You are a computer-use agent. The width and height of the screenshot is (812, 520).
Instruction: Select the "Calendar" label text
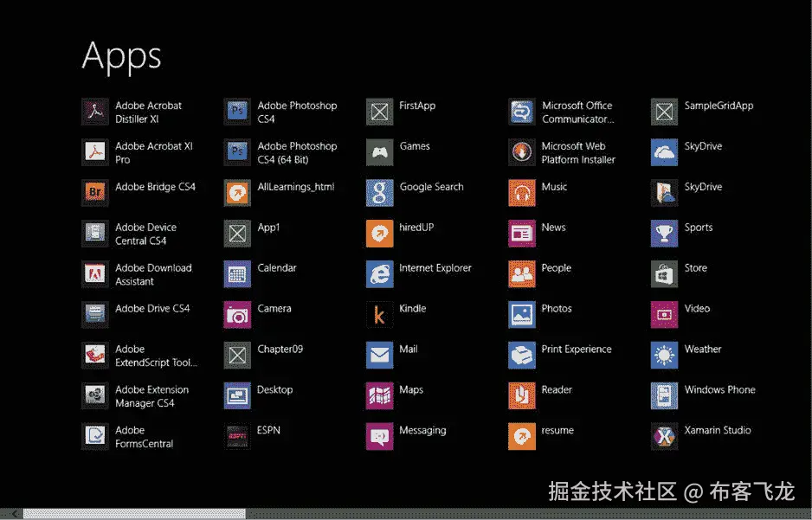(277, 268)
